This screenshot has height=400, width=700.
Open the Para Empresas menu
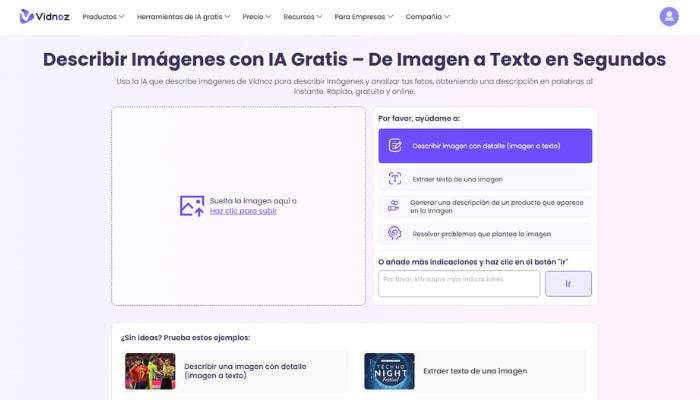point(364,17)
